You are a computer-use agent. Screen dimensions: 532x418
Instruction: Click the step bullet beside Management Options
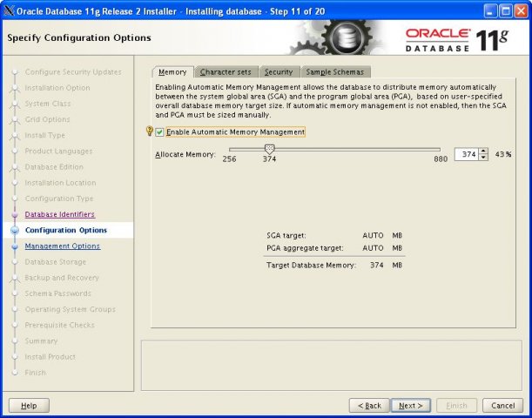tap(15, 246)
